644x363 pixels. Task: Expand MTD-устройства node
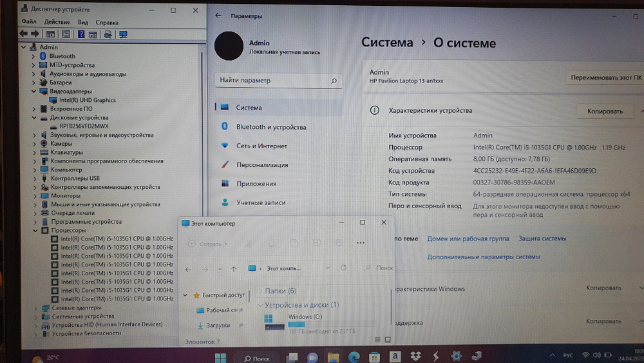tap(33, 65)
